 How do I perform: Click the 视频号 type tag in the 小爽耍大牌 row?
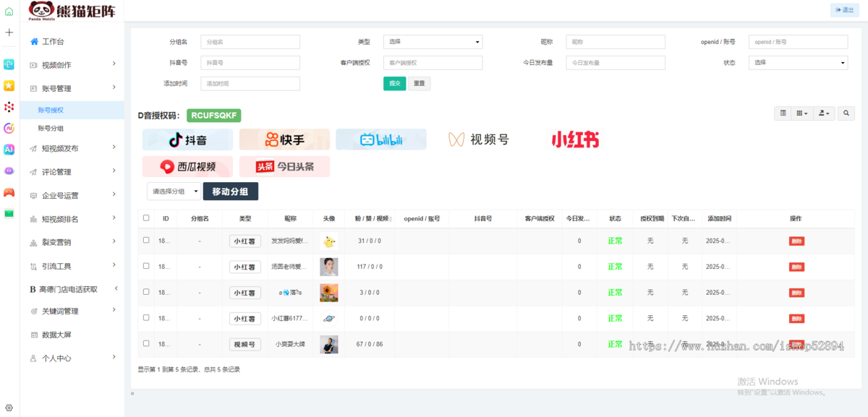pyautogui.click(x=245, y=345)
